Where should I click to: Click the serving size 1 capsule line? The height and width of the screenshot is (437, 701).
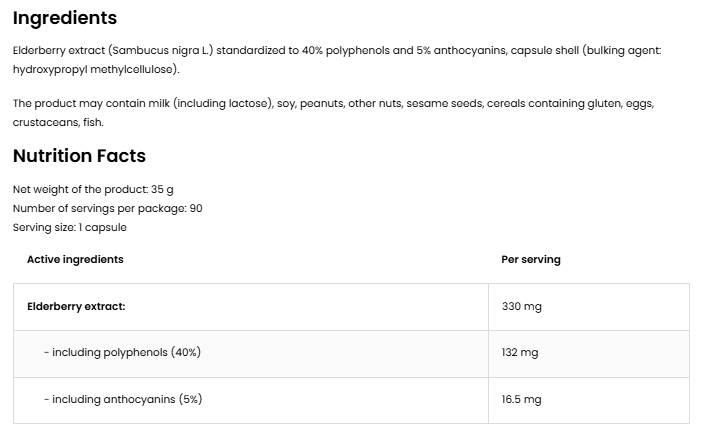coord(70,227)
